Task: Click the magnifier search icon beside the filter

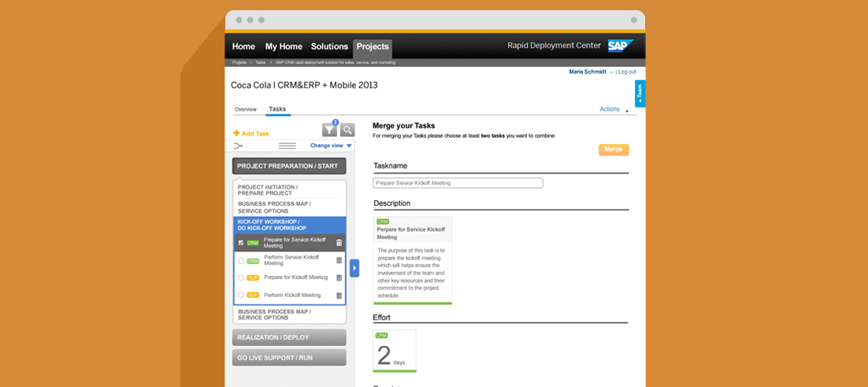Action: [x=347, y=130]
